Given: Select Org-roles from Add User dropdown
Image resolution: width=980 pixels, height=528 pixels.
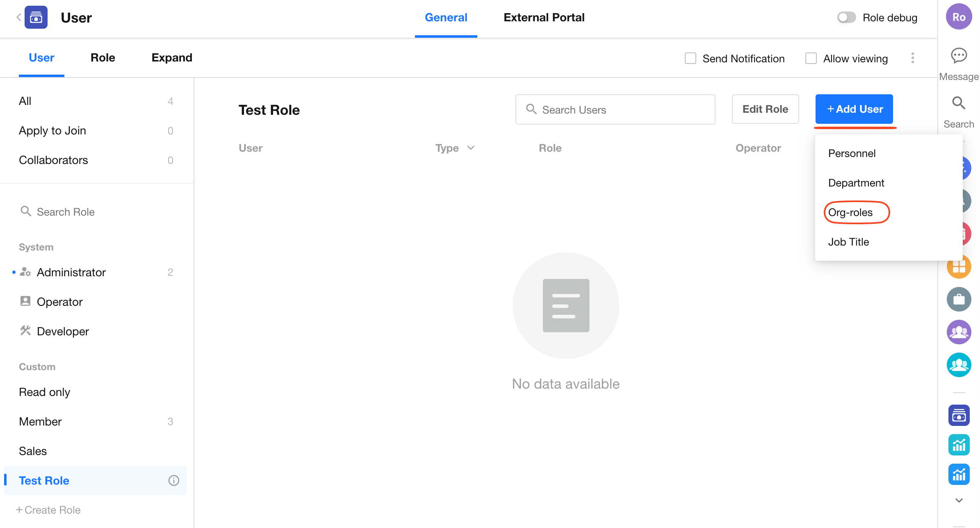Looking at the screenshot, I should coord(850,212).
